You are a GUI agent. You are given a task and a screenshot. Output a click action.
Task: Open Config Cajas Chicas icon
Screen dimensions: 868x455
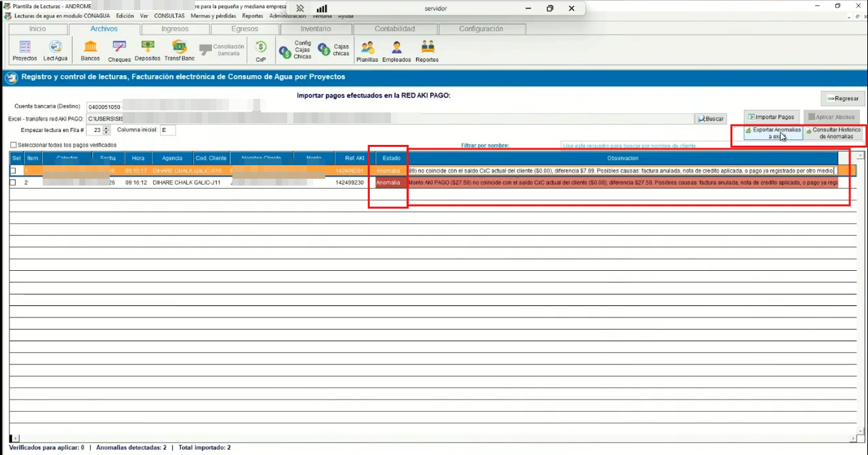point(295,49)
